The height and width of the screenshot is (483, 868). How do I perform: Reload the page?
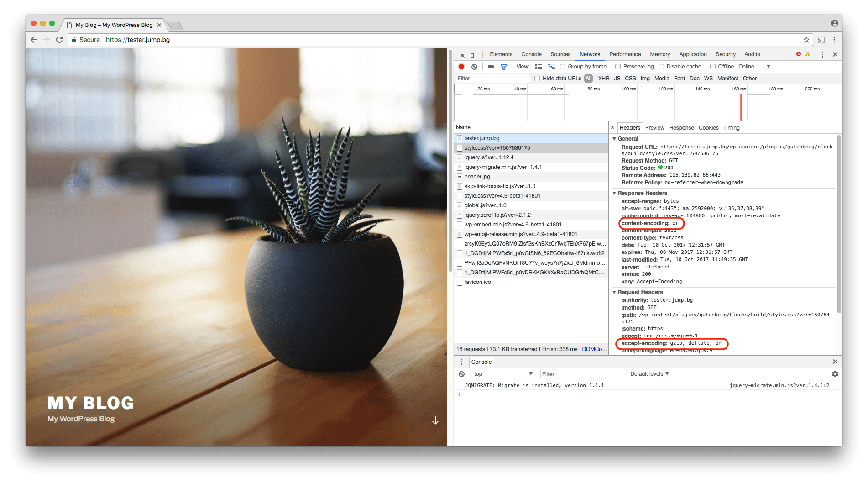click(x=59, y=40)
